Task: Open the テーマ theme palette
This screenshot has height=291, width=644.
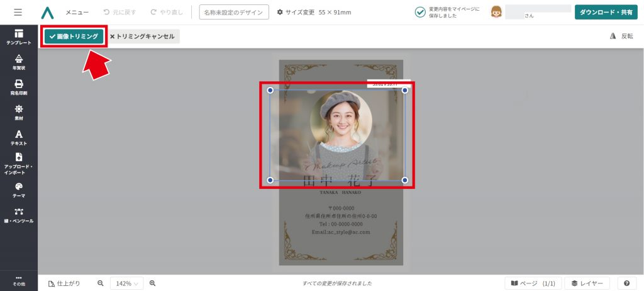Action: click(19, 190)
